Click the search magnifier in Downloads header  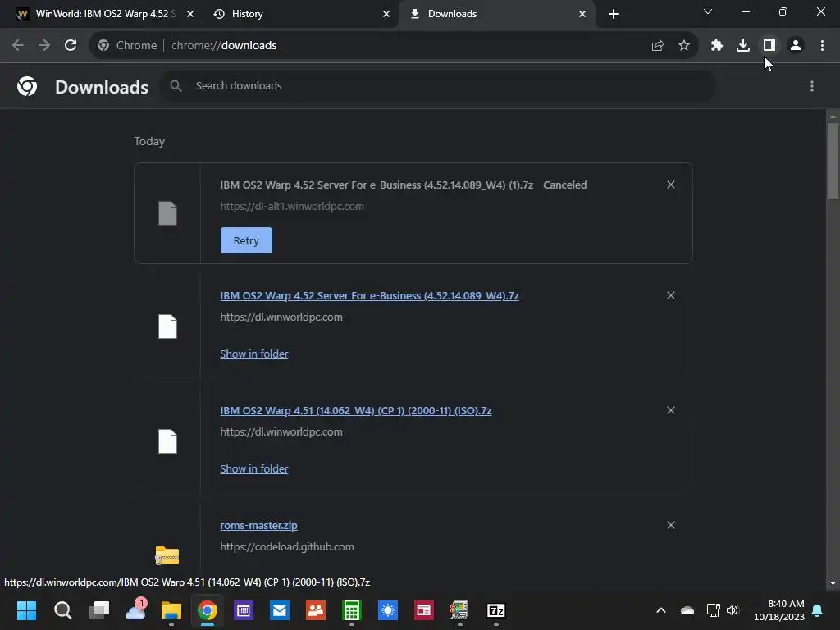(x=176, y=85)
